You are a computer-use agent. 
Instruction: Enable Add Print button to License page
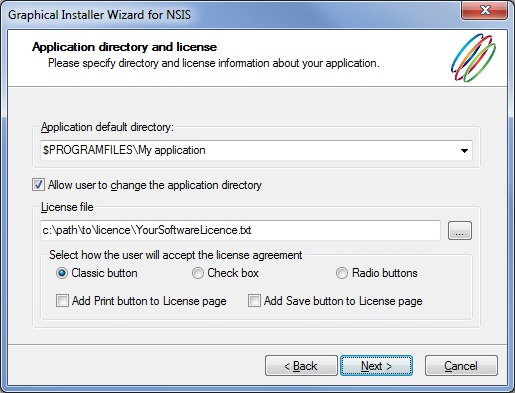[x=62, y=301]
